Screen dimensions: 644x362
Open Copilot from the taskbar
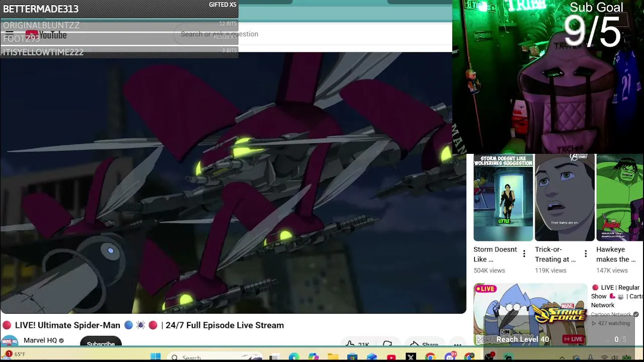(313, 357)
